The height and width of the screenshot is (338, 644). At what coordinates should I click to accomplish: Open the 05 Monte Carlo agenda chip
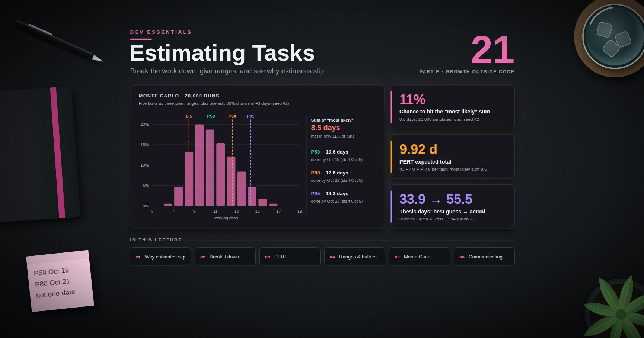coord(419,257)
